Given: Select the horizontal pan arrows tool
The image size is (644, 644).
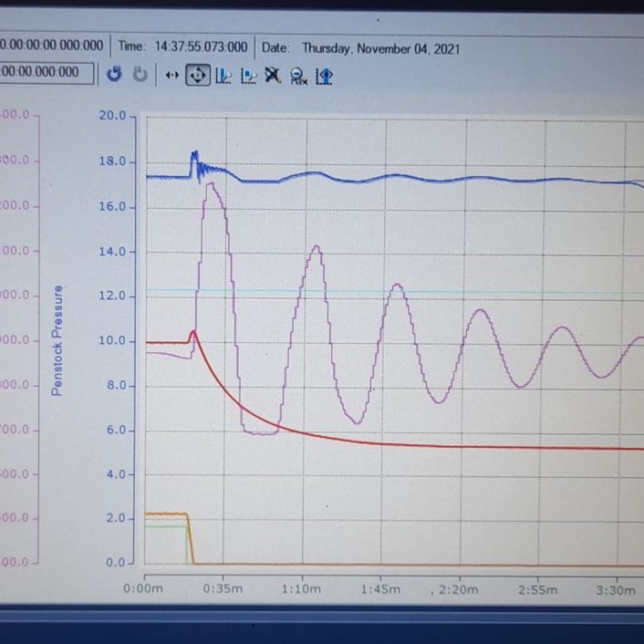Looking at the screenshot, I should coord(172,75).
